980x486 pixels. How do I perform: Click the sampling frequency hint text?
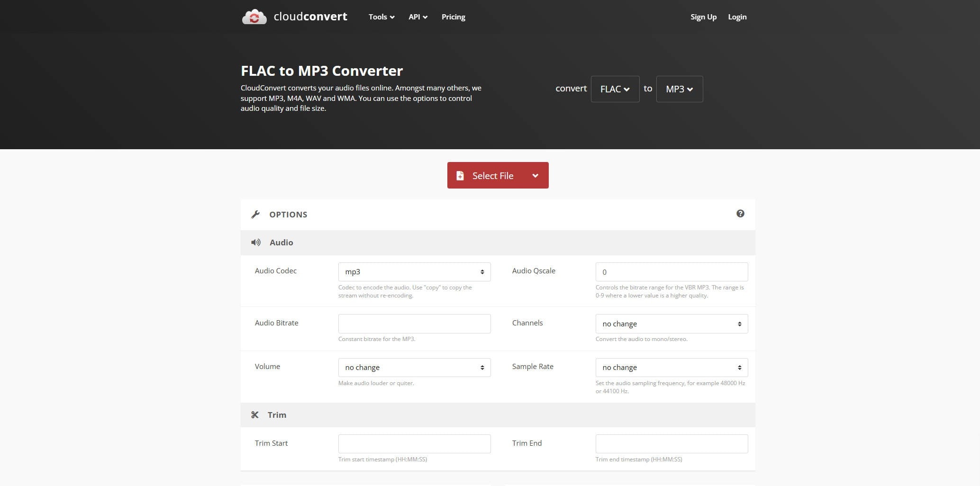[671, 387]
